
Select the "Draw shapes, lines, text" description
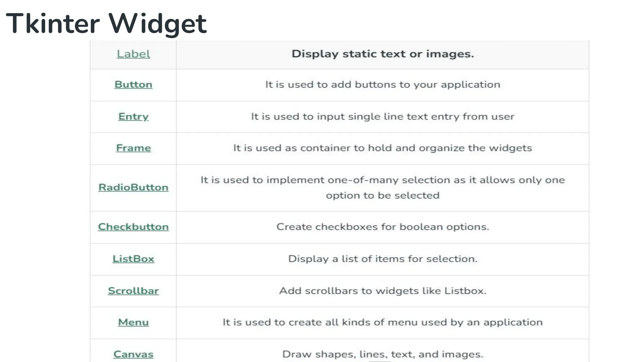(382, 354)
